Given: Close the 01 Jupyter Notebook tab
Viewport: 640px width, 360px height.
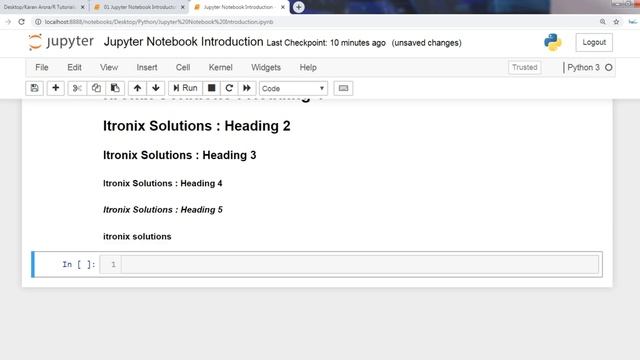Looking at the screenshot, I should coord(182,7).
